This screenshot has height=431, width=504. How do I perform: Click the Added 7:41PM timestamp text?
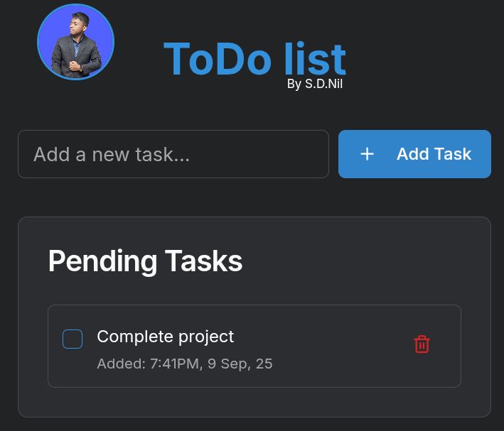[x=184, y=364]
